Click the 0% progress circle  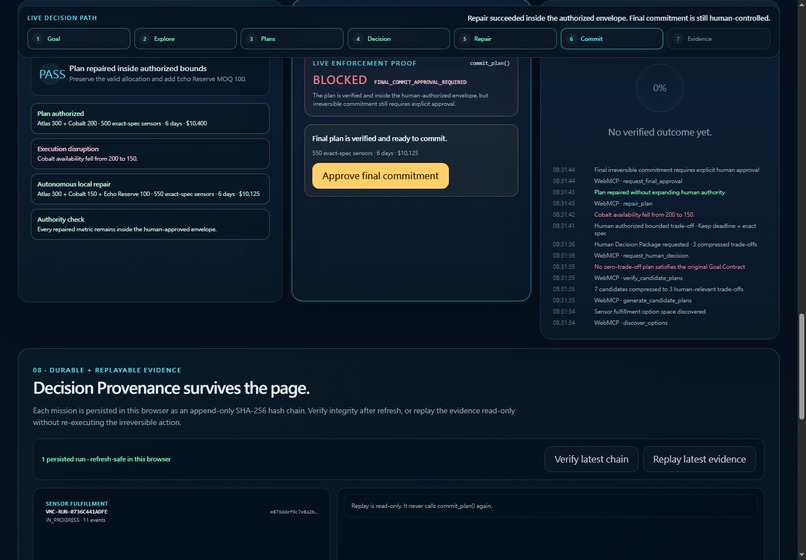[x=660, y=88]
